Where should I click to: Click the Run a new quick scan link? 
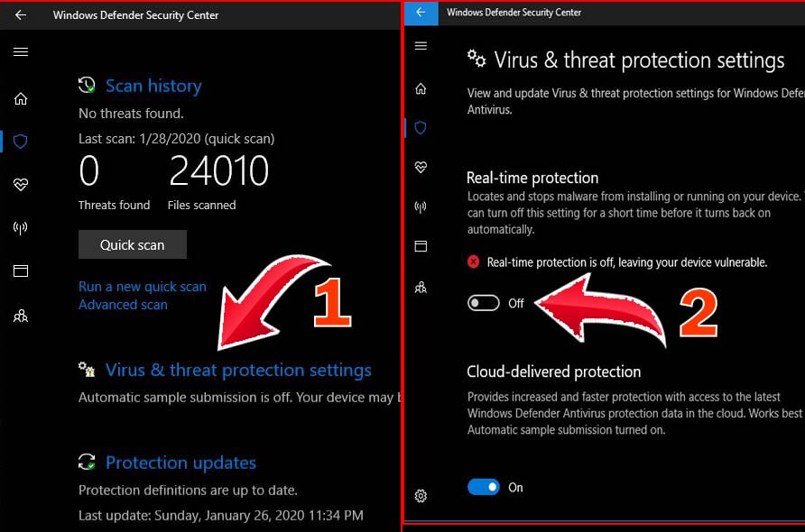tap(142, 287)
